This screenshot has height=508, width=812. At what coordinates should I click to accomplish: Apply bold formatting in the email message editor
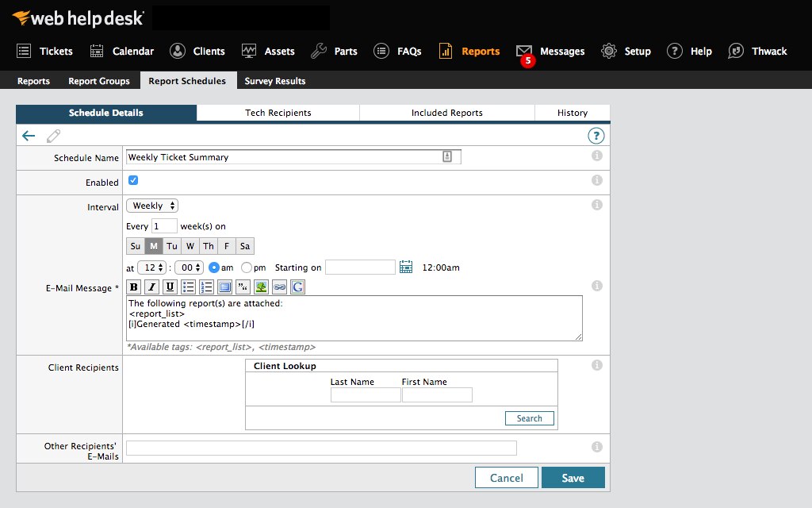(x=133, y=287)
